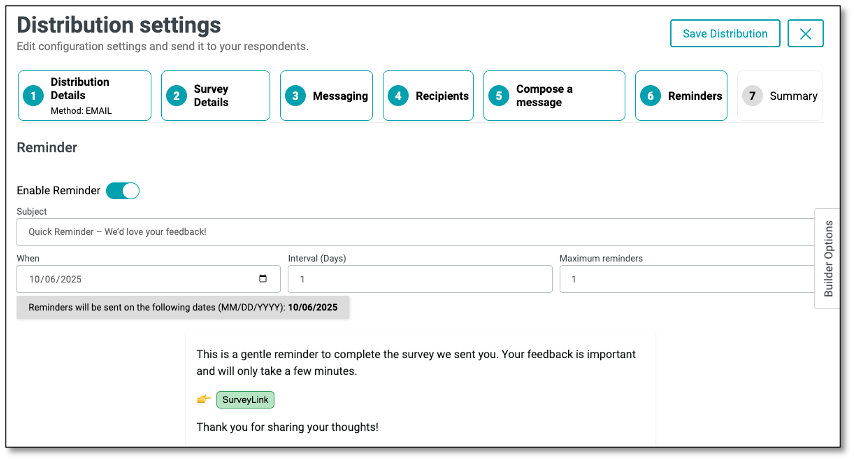Switch to the Recipients step
This screenshot has height=460, width=854.
[442, 96]
